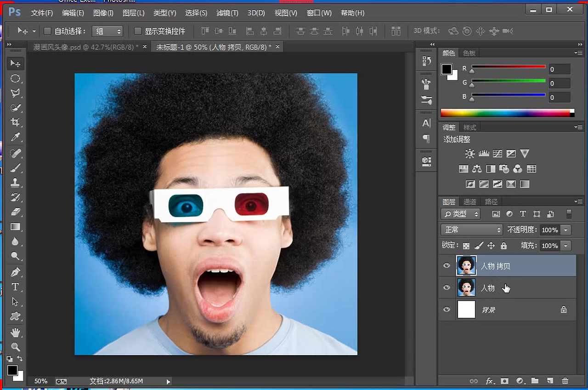Viewport: 588px width, 390px height.
Task: Toggle lock position
Action: [491, 246]
